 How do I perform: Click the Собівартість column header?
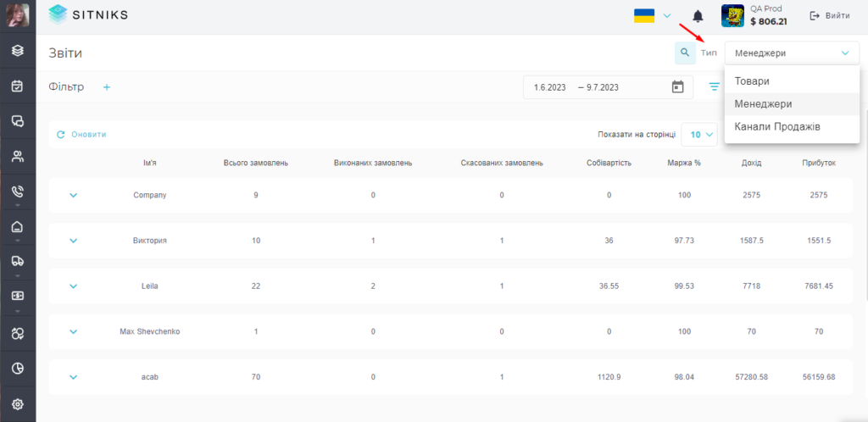click(609, 164)
